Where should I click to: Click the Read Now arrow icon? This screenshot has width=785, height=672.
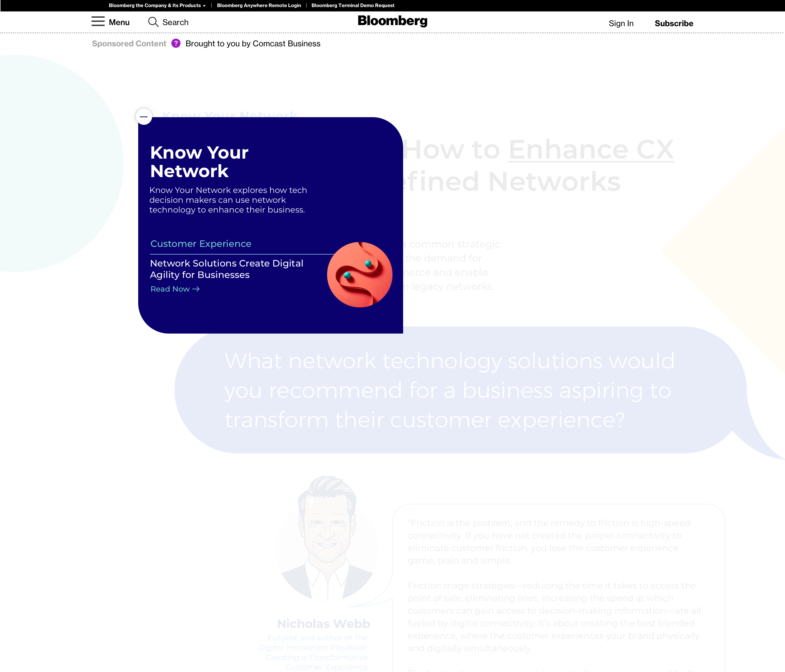(196, 289)
